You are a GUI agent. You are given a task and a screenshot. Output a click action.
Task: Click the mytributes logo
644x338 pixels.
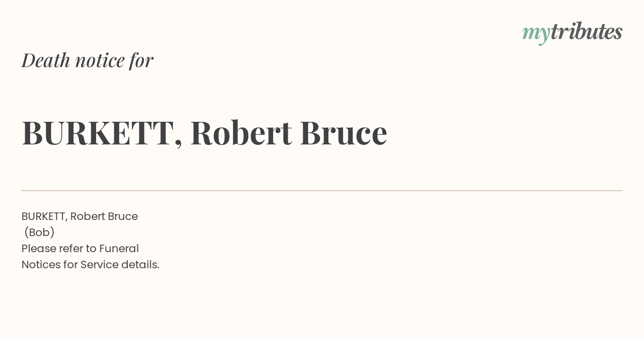[x=572, y=33]
